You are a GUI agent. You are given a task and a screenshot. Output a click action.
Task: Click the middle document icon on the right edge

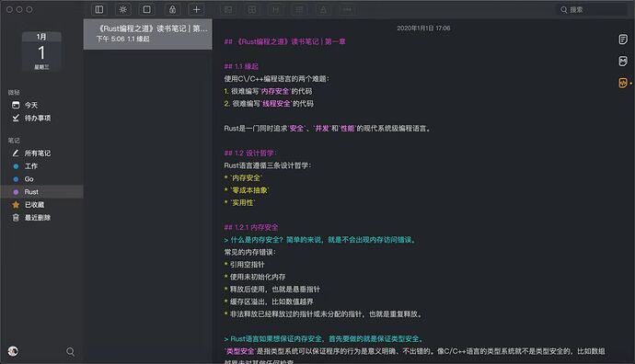[x=623, y=61]
